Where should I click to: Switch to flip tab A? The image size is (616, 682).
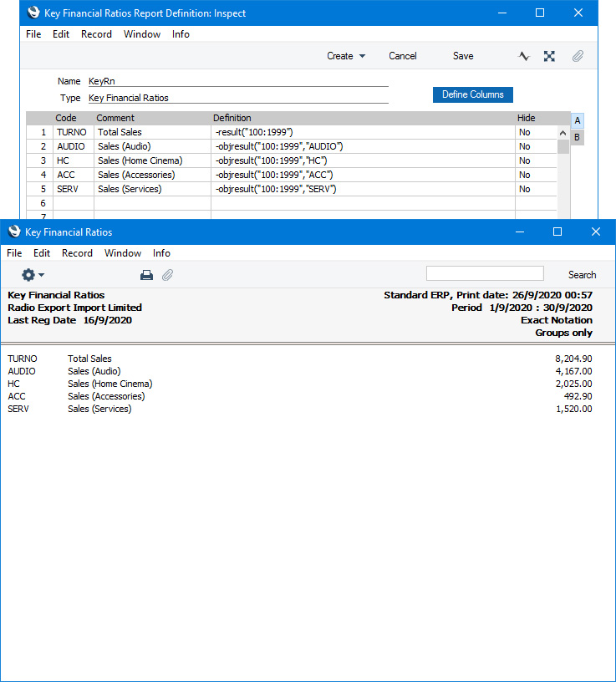tap(578, 120)
